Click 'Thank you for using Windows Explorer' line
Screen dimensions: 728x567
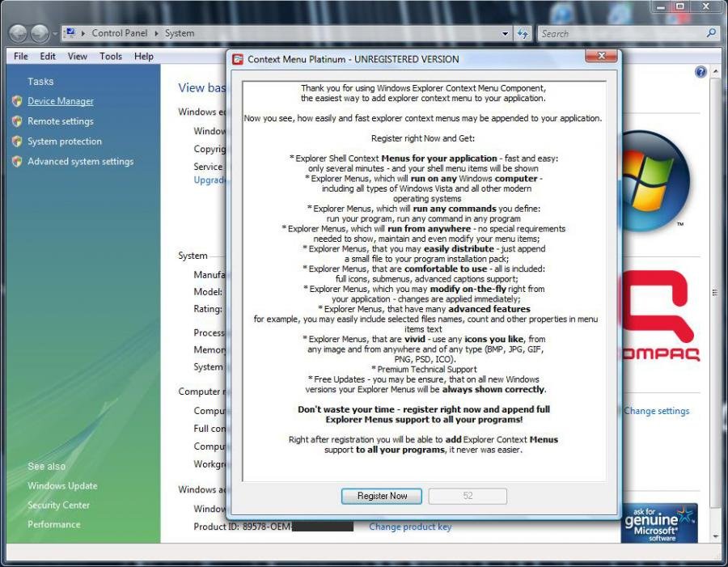pos(423,88)
